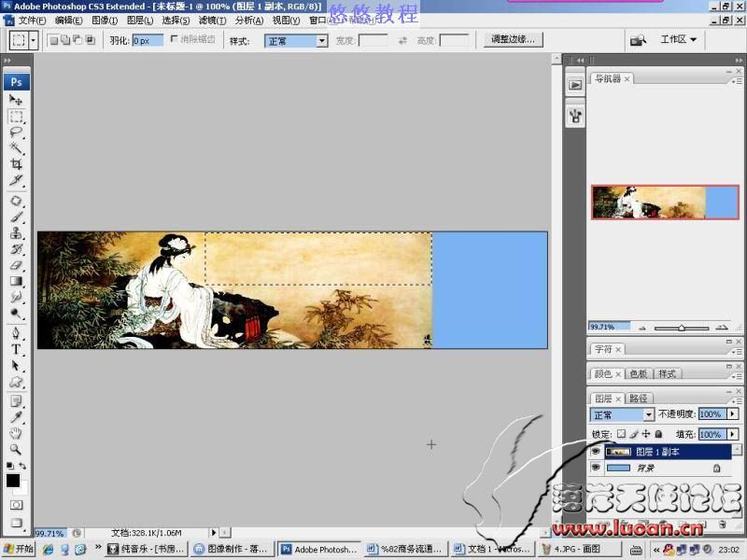Select the Healing Brush tool
This screenshot has width=747, height=560.
coord(16,201)
